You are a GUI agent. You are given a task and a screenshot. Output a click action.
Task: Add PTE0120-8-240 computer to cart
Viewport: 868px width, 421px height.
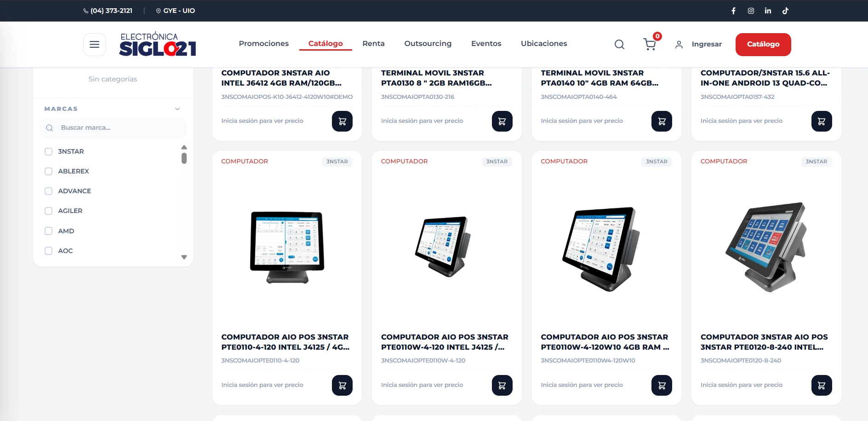tap(822, 385)
